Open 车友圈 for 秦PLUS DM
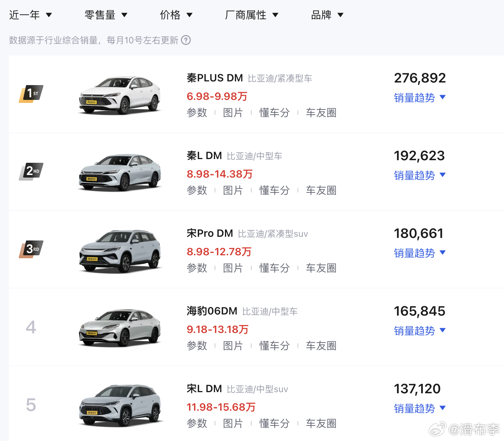Image resolution: width=504 pixels, height=441 pixels. [x=321, y=113]
